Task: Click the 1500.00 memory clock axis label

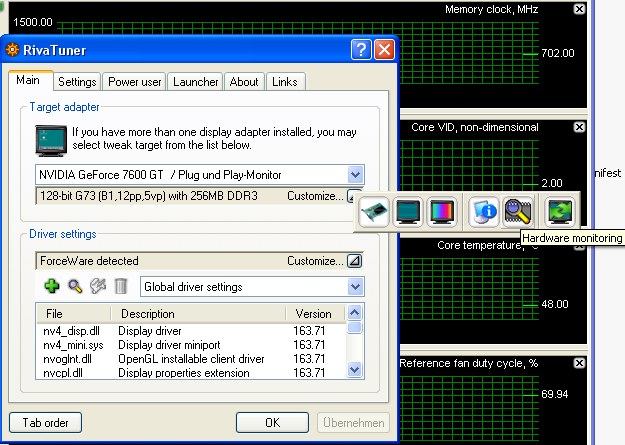Action: (x=33, y=22)
